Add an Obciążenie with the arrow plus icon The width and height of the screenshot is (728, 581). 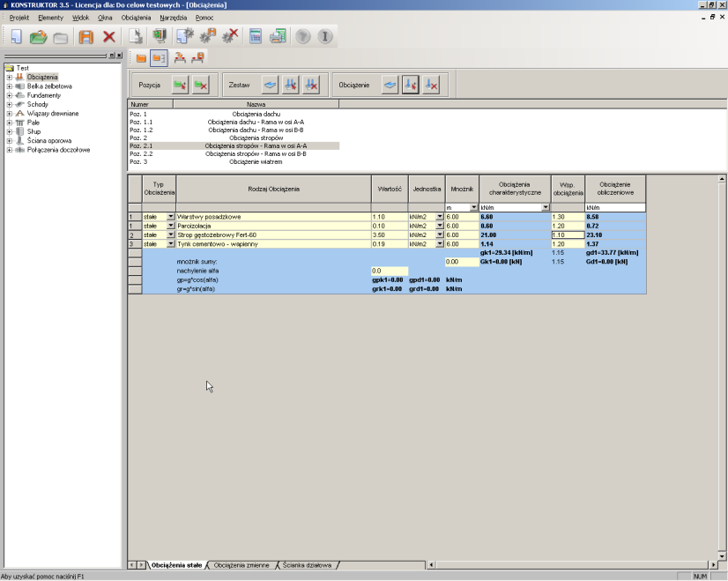point(411,85)
